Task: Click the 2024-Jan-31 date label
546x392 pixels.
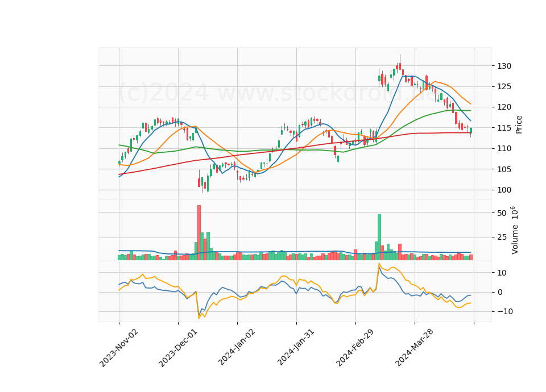Action: [296, 347]
